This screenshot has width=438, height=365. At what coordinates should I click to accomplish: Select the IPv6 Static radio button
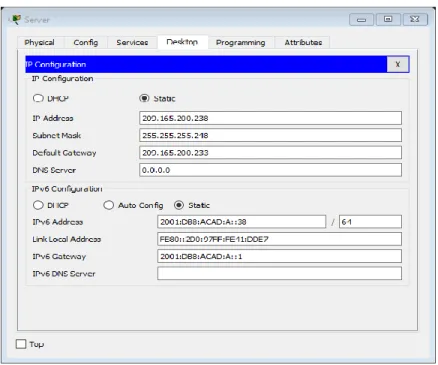point(179,205)
